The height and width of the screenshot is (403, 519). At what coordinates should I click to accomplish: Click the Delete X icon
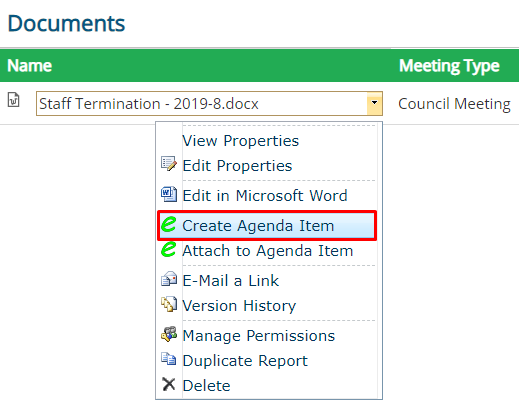[x=169, y=384]
